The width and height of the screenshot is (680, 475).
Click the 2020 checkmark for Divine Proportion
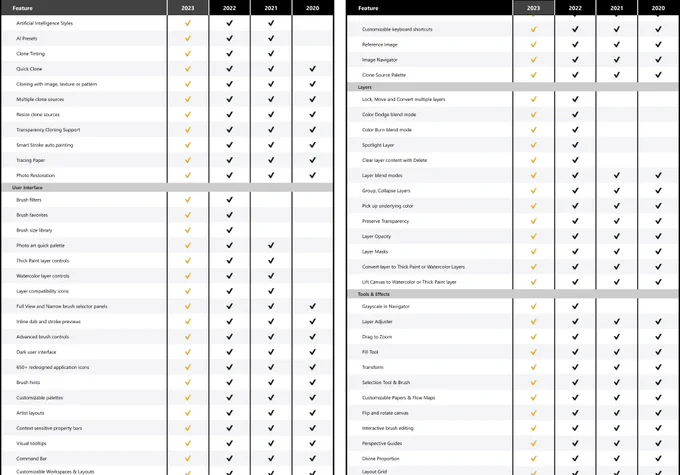click(658, 458)
